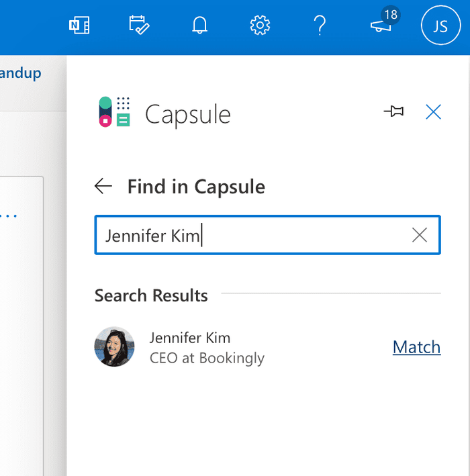Open JS account profile menu
Screen dimensions: 470x476
coord(440,26)
